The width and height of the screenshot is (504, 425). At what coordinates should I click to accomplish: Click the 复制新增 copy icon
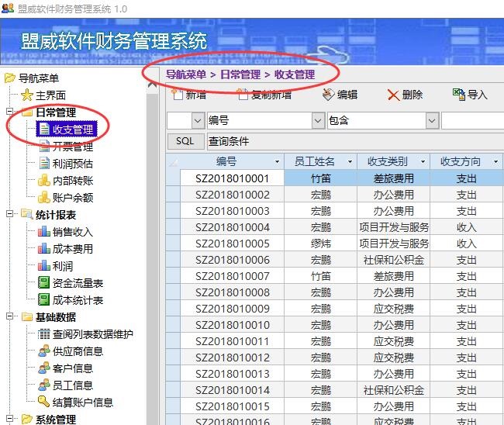coord(243,95)
